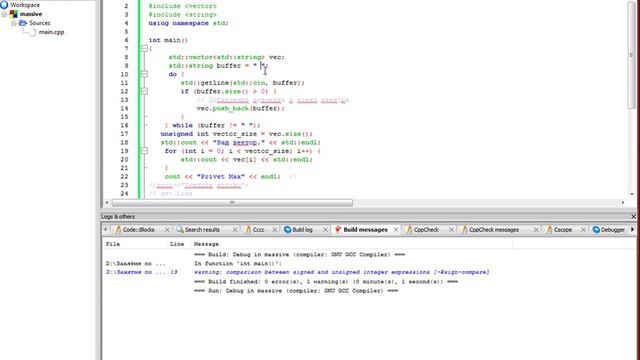Close the Logs & others panel

633,217
